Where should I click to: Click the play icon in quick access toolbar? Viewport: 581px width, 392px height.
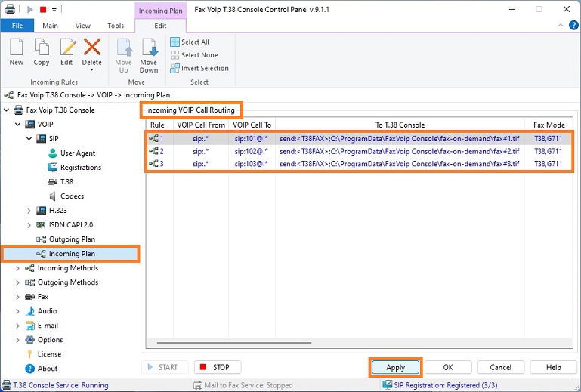(x=30, y=9)
